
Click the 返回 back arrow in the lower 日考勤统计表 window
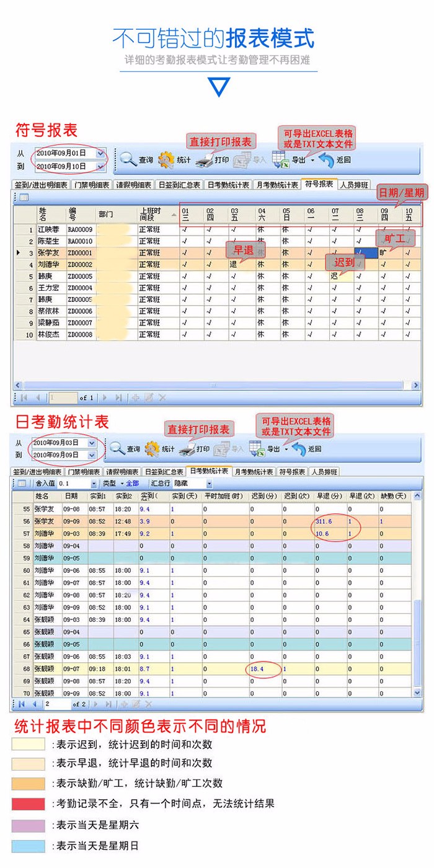pyautogui.click(x=299, y=448)
